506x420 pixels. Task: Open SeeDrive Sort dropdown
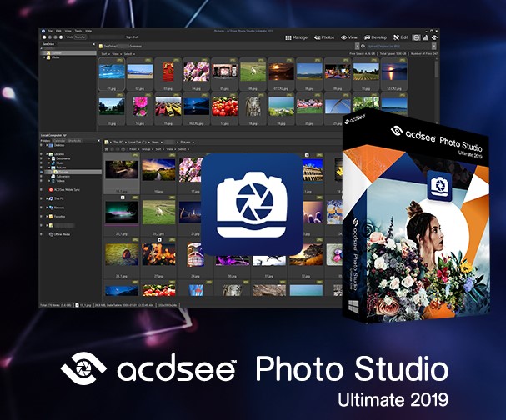click(105, 54)
